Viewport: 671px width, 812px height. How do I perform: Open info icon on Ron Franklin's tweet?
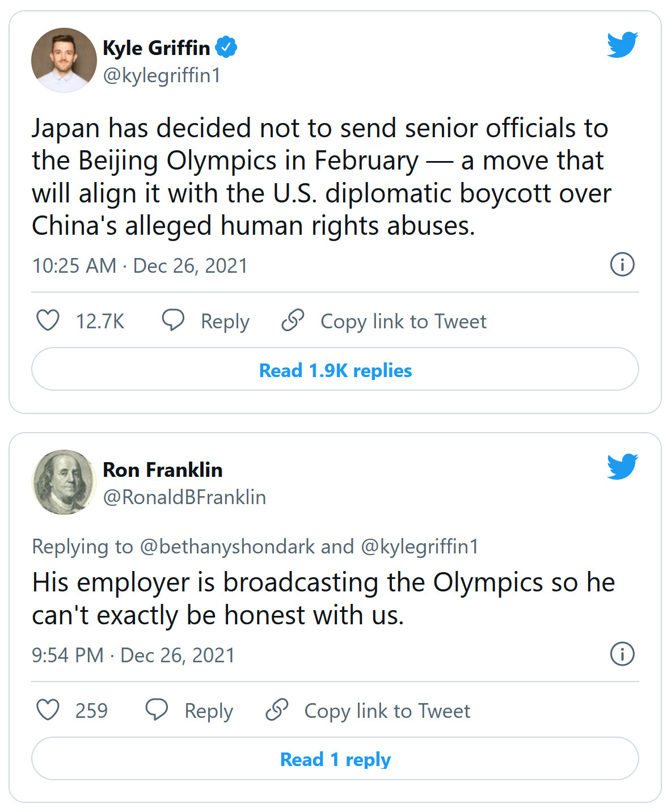(x=622, y=654)
